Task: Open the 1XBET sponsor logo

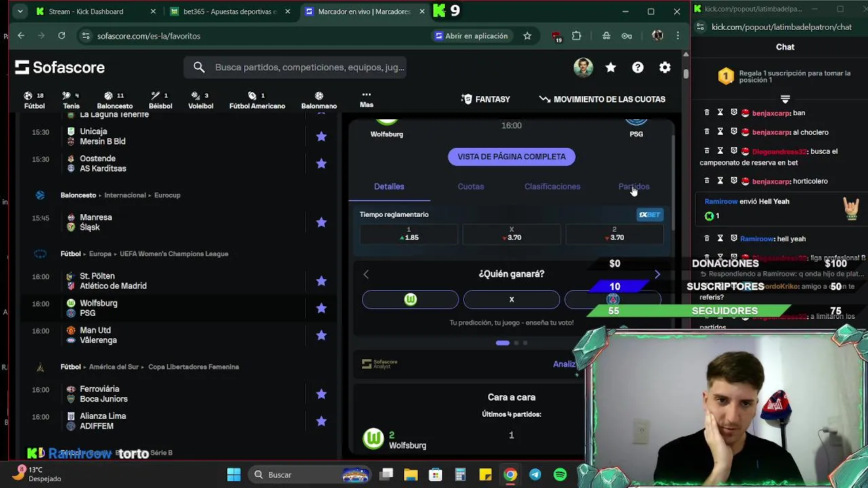Action: [x=650, y=215]
